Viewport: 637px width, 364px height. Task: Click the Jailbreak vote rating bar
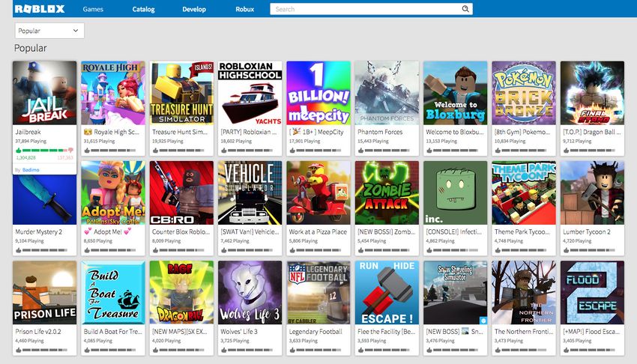coord(45,151)
